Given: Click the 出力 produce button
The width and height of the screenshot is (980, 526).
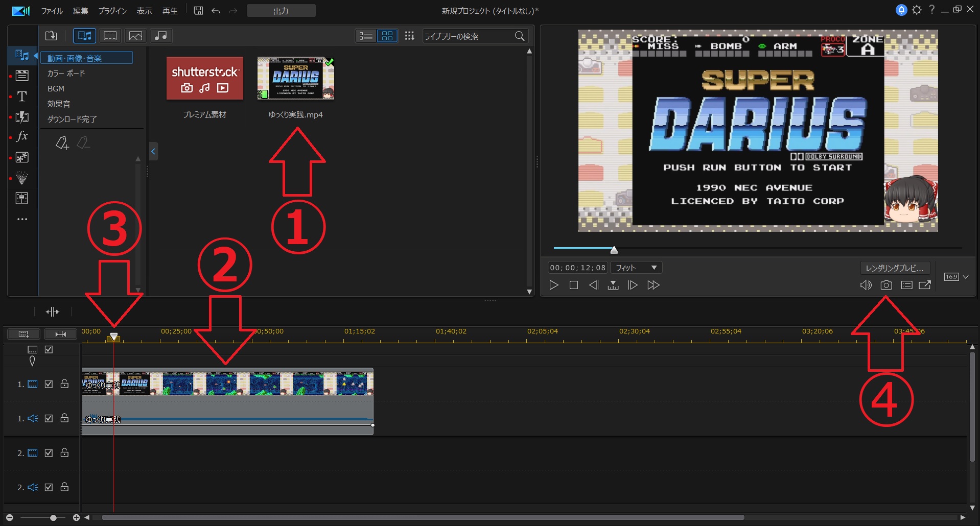Looking at the screenshot, I should (x=281, y=11).
